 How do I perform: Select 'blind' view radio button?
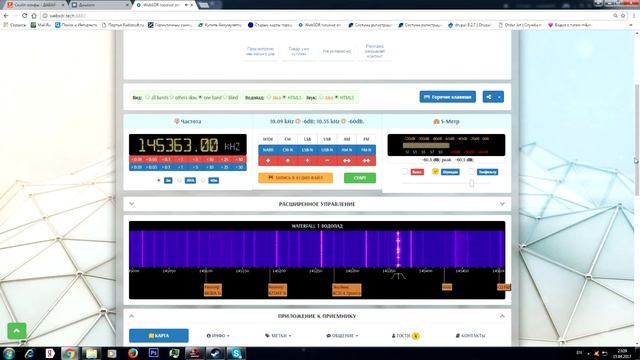coord(225,98)
